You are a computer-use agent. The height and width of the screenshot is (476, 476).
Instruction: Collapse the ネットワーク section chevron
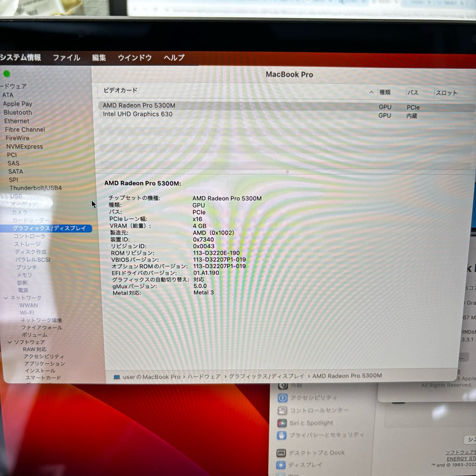[x=6, y=298]
